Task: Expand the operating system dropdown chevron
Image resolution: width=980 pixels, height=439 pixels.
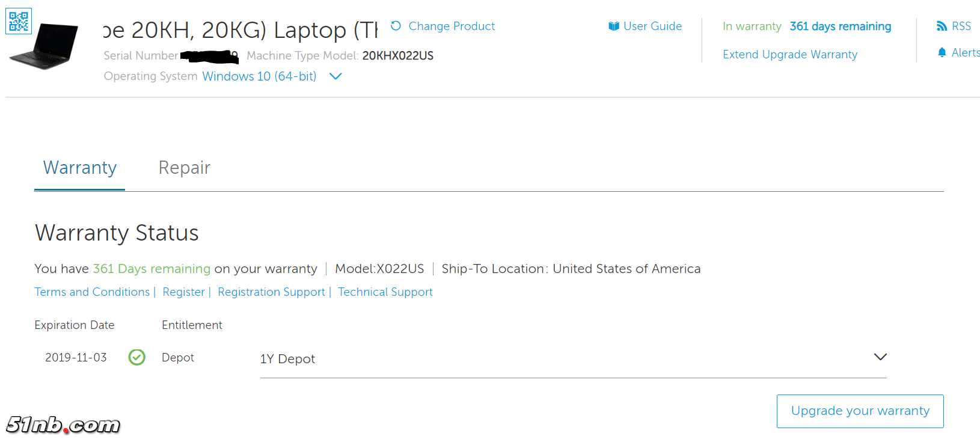Action: [335, 76]
